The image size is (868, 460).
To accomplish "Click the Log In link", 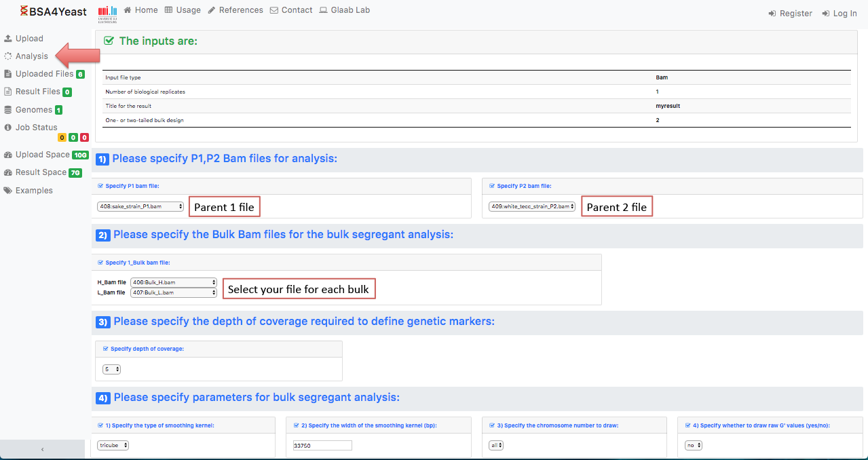I will (x=839, y=14).
